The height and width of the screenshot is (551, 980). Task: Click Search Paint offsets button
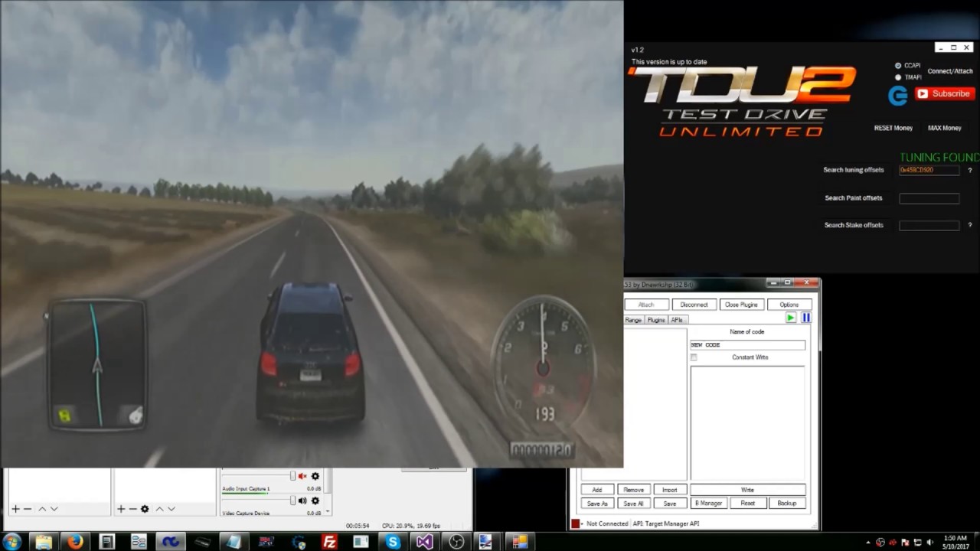pos(853,198)
